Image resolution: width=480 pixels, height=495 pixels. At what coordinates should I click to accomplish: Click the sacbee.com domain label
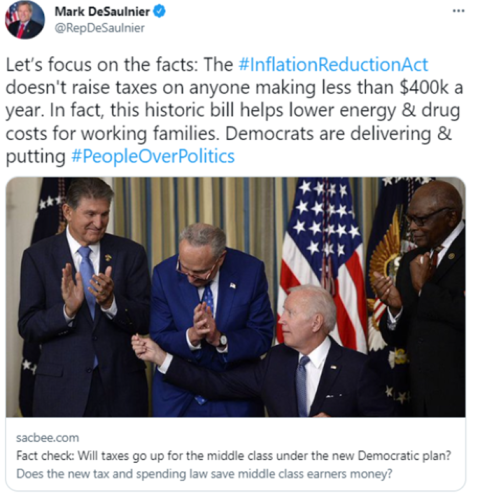47,438
